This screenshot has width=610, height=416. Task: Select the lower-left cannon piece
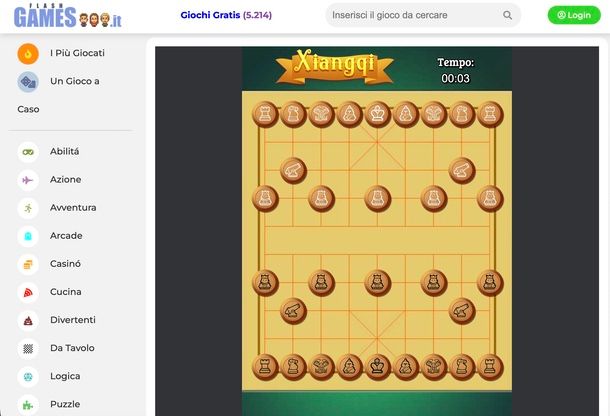pyautogui.click(x=294, y=311)
